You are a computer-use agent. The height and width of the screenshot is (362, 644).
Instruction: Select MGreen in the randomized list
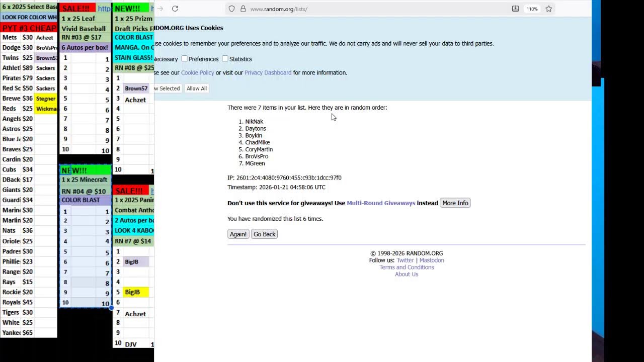255,164
